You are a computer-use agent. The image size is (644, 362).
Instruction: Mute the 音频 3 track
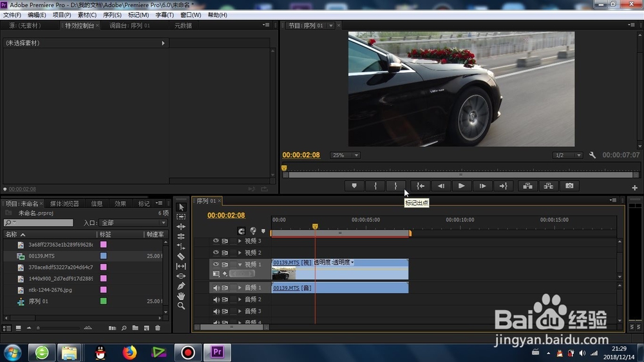click(216, 311)
